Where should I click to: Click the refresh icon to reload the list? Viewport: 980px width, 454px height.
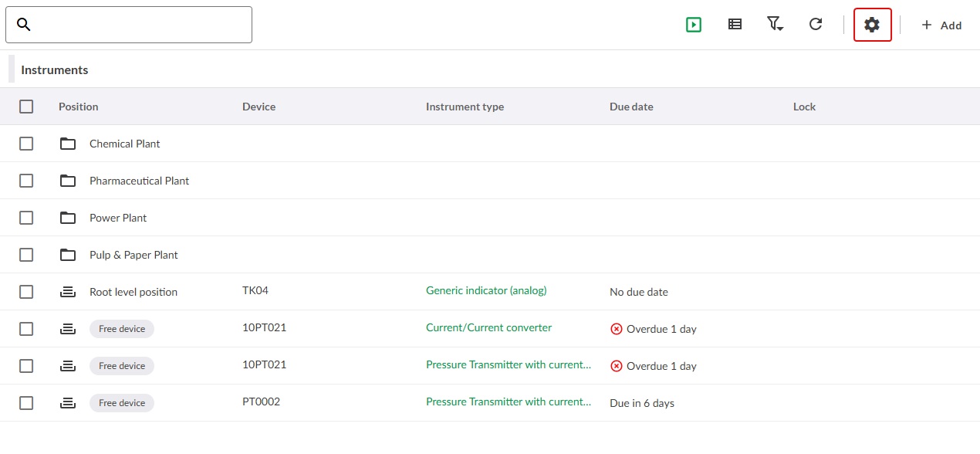coord(816,24)
